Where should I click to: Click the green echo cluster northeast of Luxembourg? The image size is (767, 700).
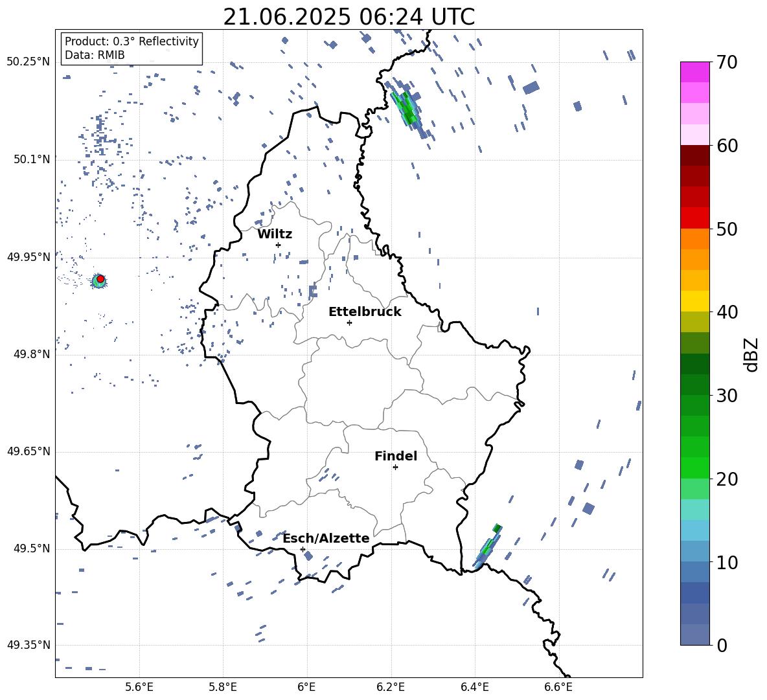[406, 109]
